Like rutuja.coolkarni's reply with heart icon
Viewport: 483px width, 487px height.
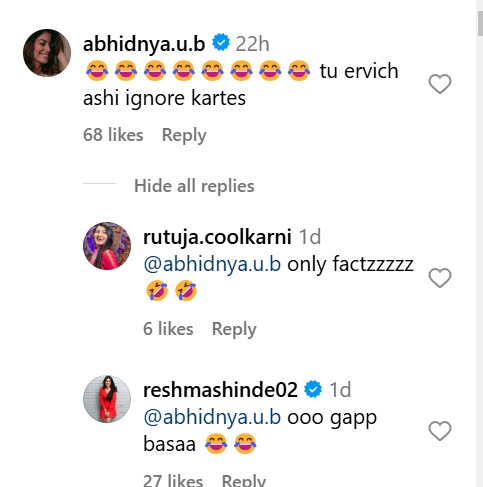tap(440, 278)
